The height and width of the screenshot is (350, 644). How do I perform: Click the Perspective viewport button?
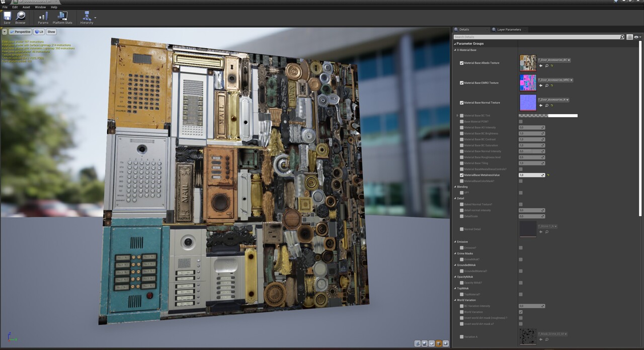click(x=20, y=32)
